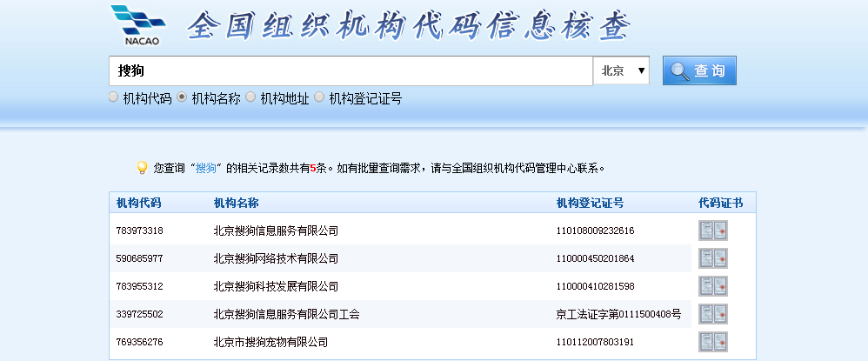Image resolution: width=868 pixels, height=361 pixels.
Task: Open the 北京 region dropdown
Action: click(x=621, y=70)
